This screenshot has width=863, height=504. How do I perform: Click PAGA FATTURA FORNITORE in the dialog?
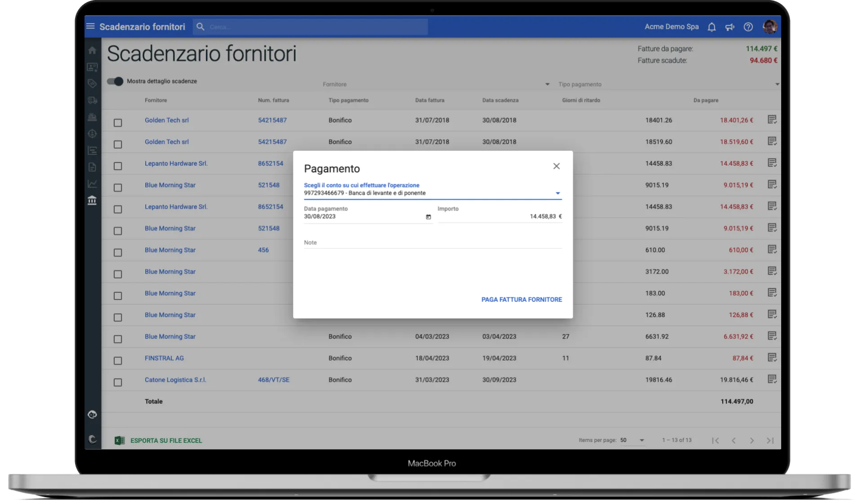[521, 299]
